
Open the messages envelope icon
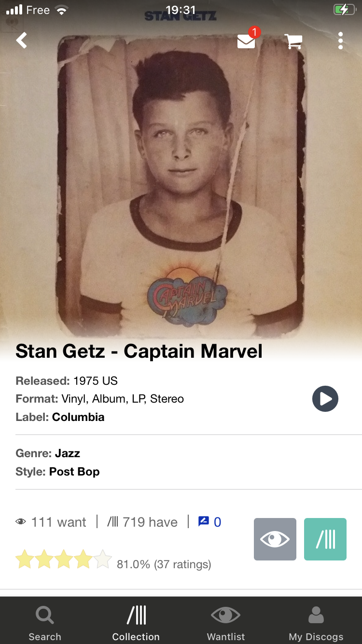[247, 42]
